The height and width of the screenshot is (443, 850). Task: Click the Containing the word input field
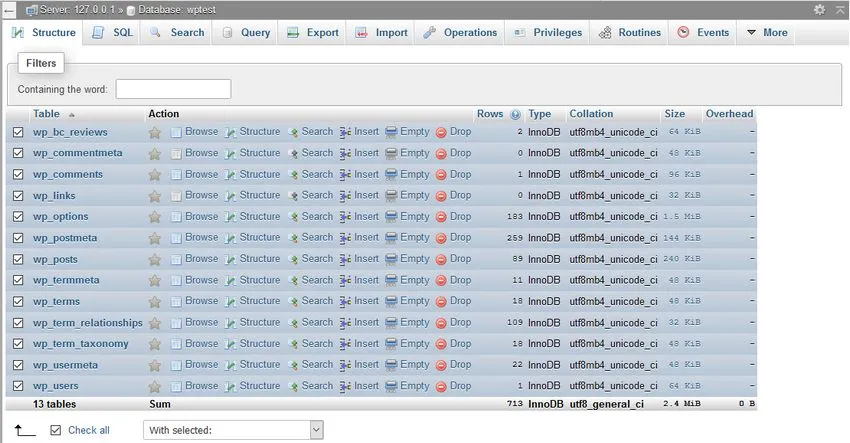tap(173, 89)
